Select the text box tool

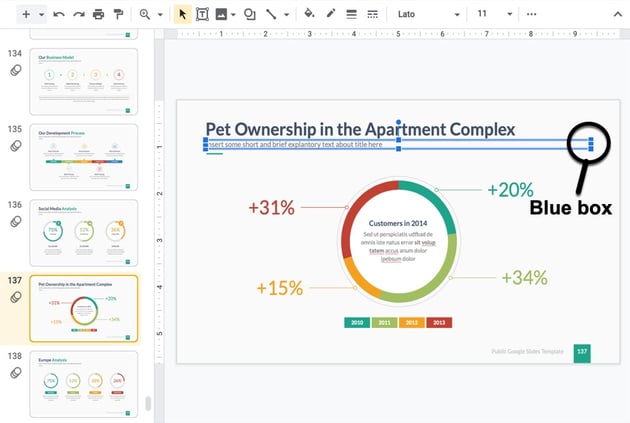[x=202, y=15]
